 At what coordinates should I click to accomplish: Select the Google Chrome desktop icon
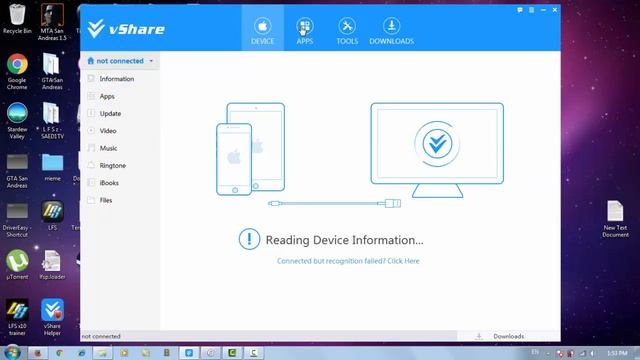tap(17, 71)
